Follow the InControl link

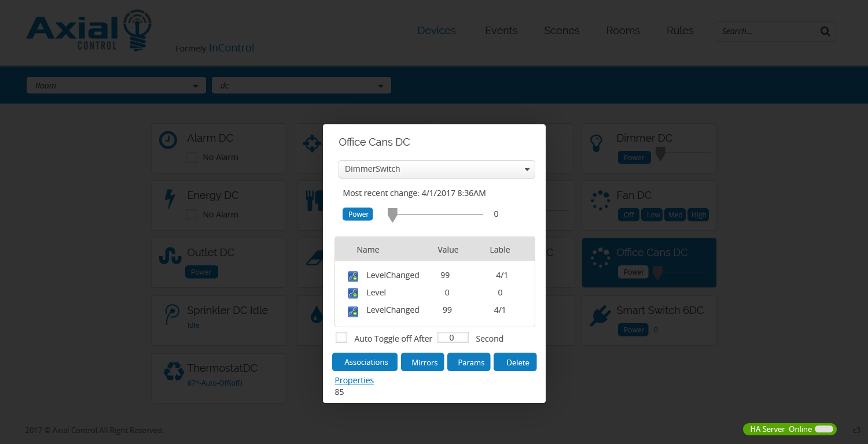click(x=231, y=48)
